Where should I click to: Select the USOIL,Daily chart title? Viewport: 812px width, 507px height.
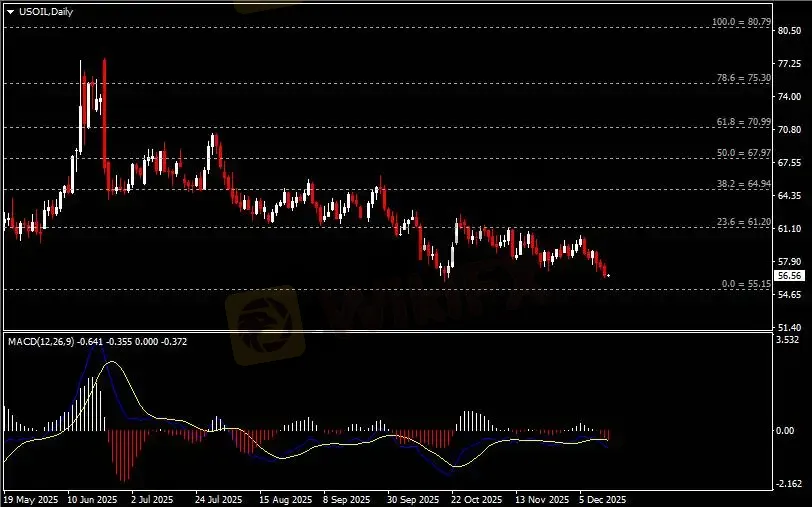(x=46, y=11)
